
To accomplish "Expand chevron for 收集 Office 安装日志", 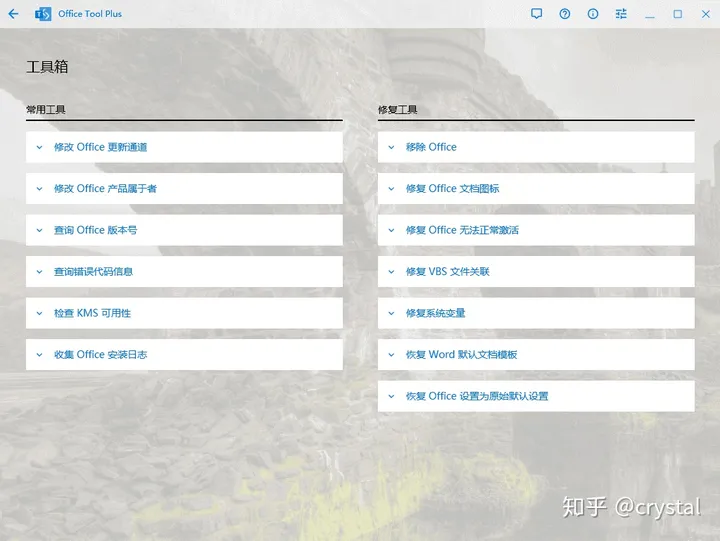I will pos(39,355).
